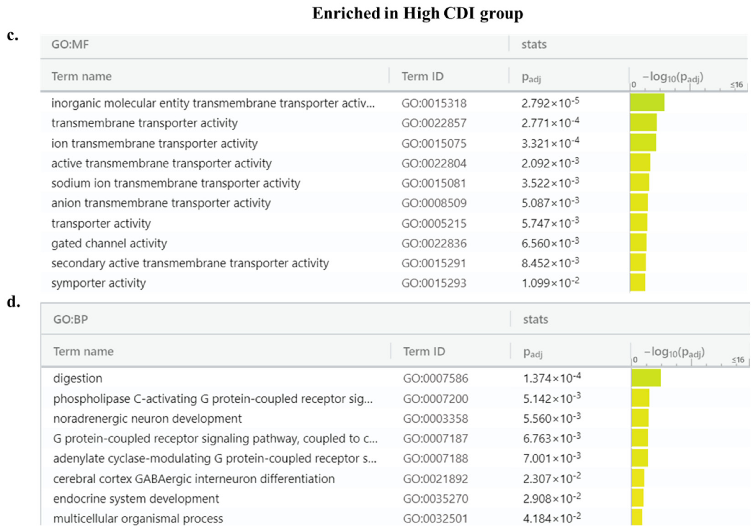Select the 'symporter activity' term name
The height and width of the screenshot is (532, 756).
[98, 283]
